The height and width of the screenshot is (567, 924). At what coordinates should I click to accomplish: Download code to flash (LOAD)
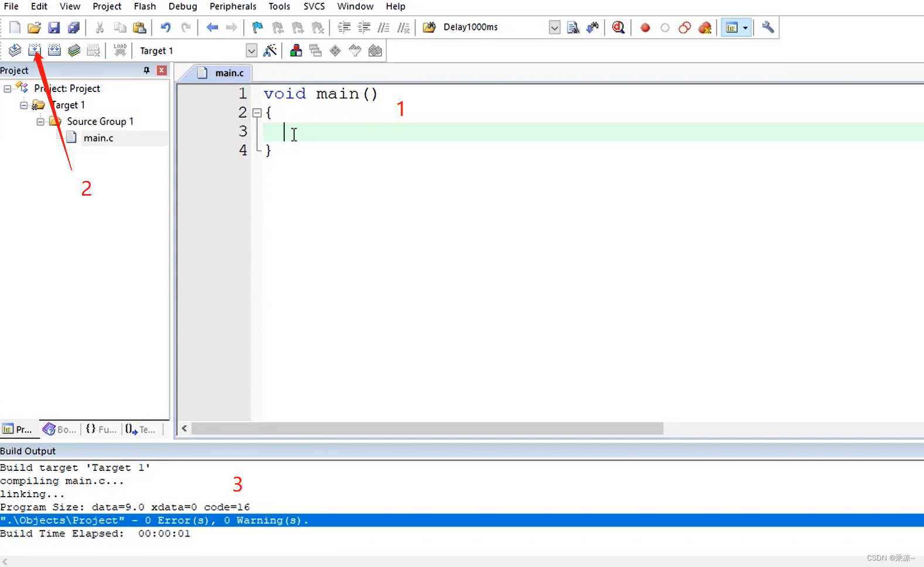tap(120, 51)
